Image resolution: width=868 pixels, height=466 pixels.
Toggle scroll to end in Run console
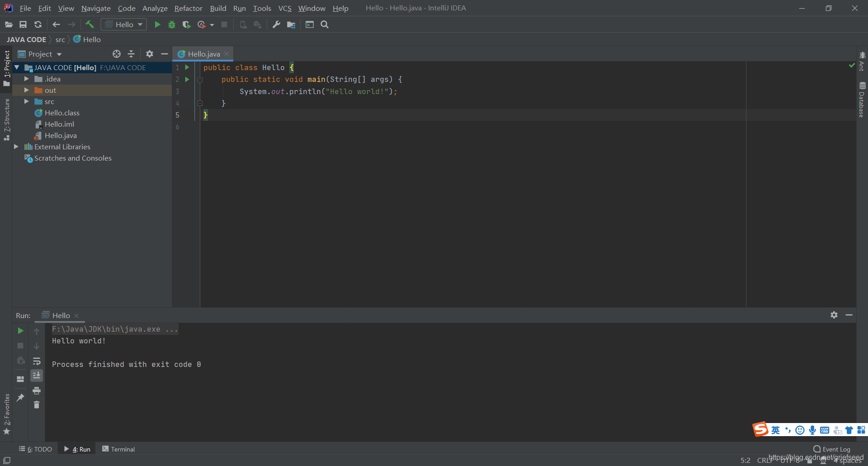point(37,376)
